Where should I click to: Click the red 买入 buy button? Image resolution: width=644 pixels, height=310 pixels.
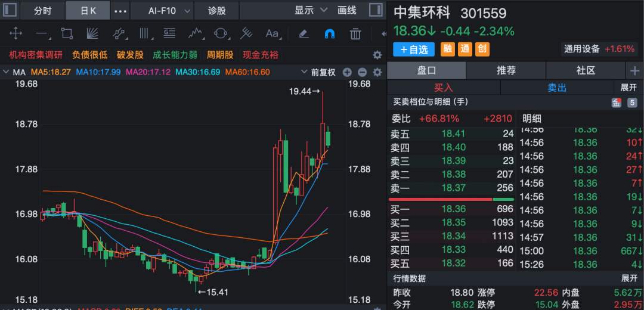[x=443, y=88]
